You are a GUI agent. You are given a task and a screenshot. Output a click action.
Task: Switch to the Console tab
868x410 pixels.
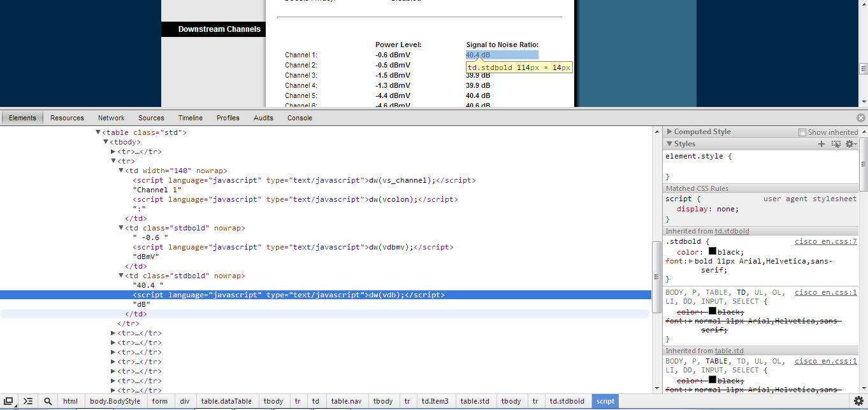(x=300, y=118)
